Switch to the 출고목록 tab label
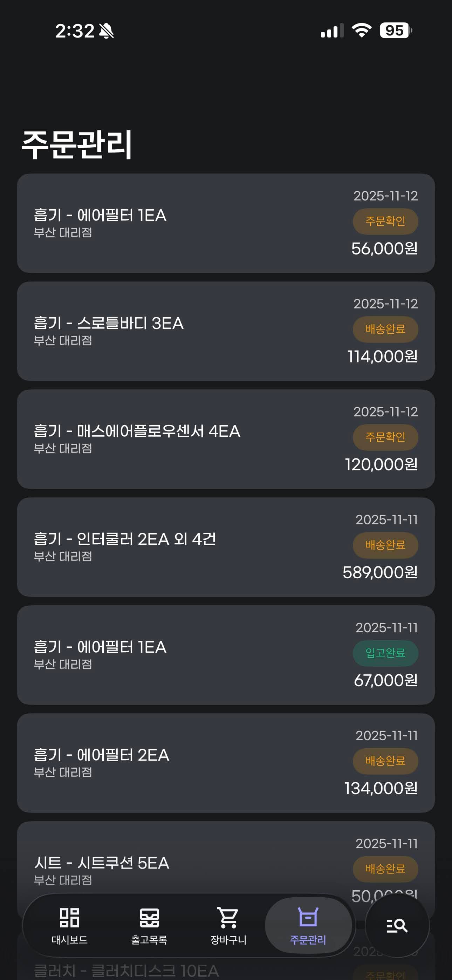This screenshot has width=452, height=980. [149, 940]
